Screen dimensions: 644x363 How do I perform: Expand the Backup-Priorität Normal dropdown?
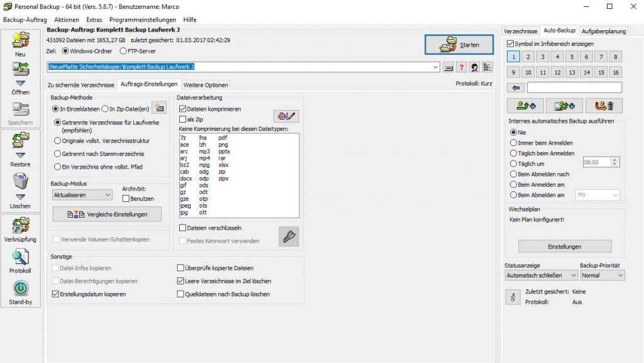(602, 275)
